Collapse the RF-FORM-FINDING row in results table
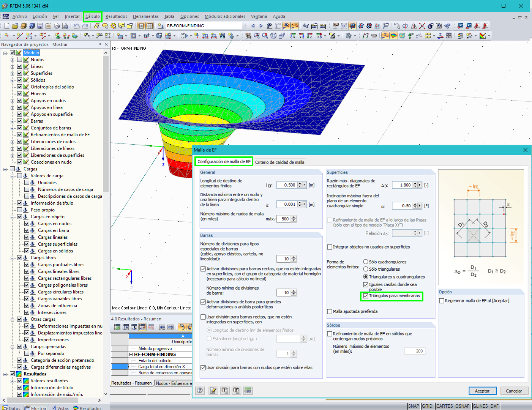532x410 pixels. 131,355
